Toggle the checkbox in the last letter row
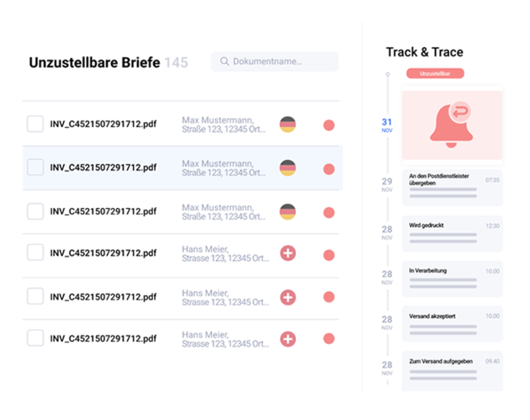Image resolution: width=530 pixels, height=420 pixels. click(x=35, y=338)
